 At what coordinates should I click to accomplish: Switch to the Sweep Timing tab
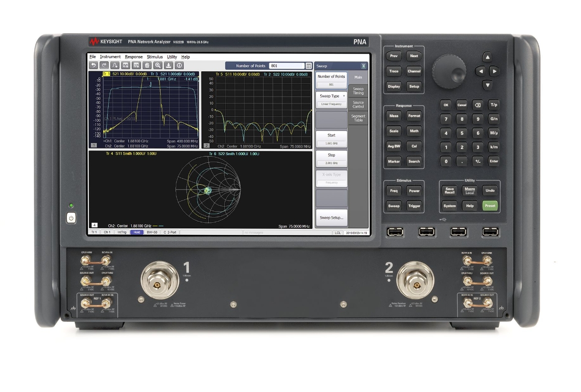(x=358, y=91)
